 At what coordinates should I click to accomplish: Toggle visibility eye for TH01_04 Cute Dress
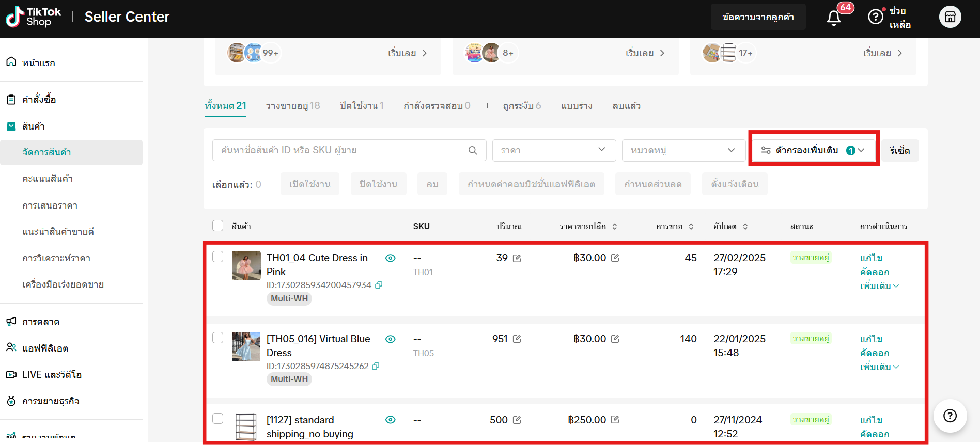[x=391, y=258]
